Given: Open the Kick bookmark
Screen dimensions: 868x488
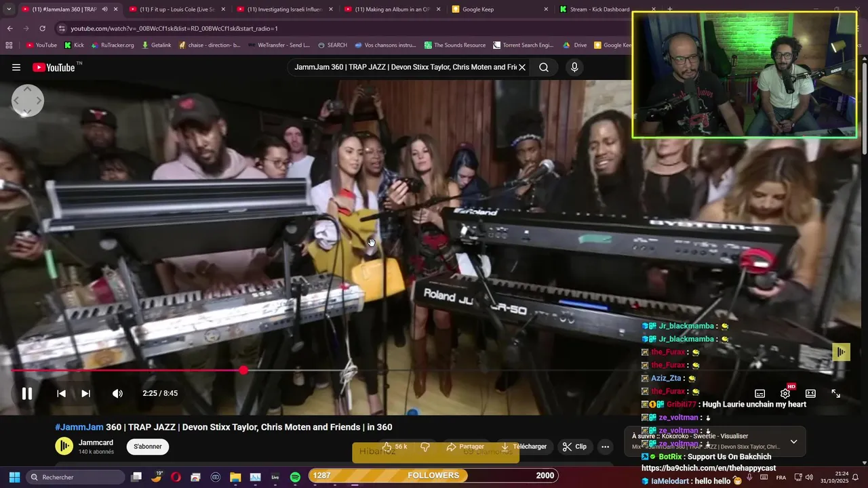Looking at the screenshot, I should point(74,45).
